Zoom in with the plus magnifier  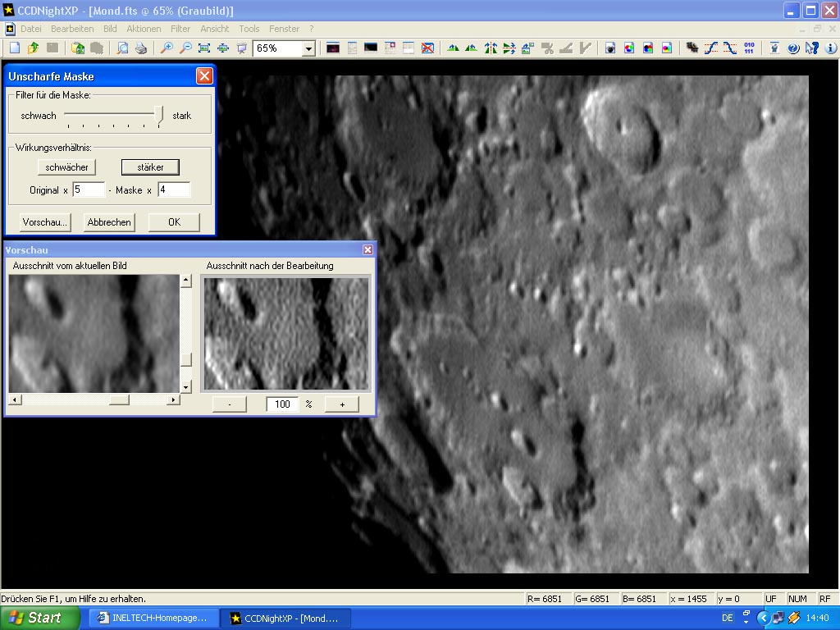tap(167, 48)
